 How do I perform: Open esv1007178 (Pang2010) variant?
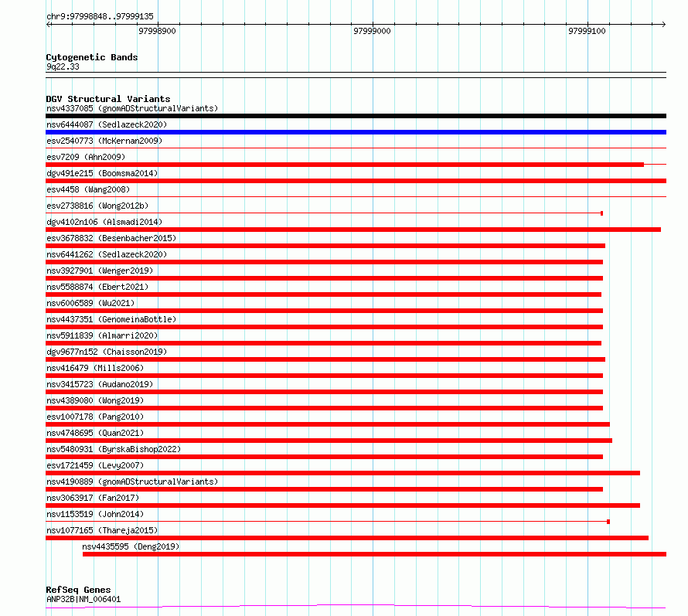tap(95, 417)
